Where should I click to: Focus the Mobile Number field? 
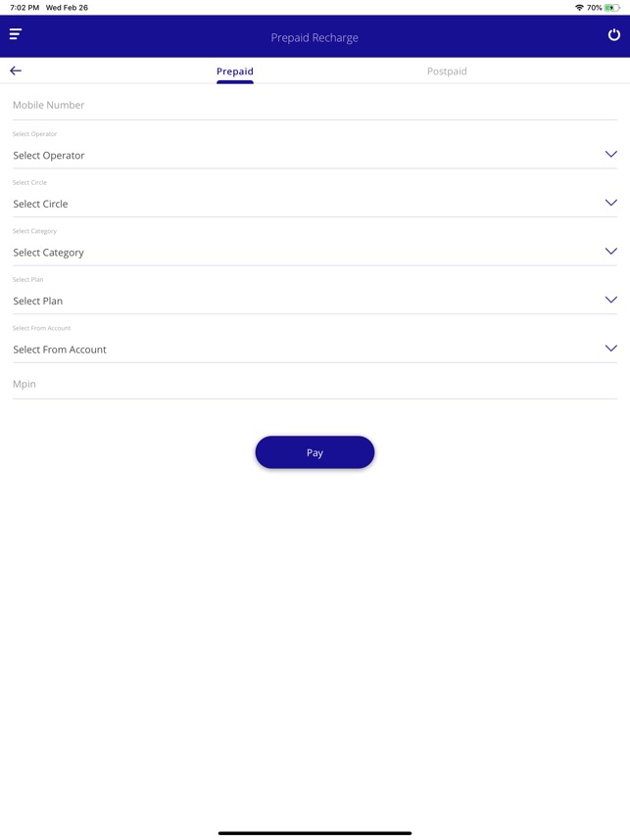click(x=315, y=105)
